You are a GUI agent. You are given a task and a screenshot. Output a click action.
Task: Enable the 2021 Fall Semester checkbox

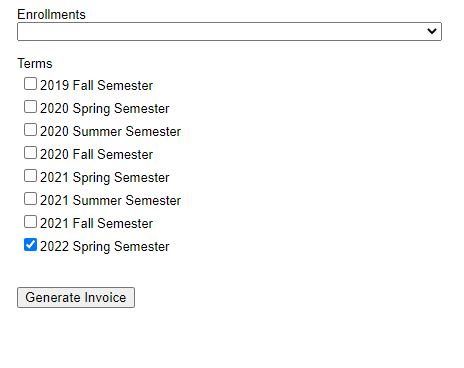point(30,222)
